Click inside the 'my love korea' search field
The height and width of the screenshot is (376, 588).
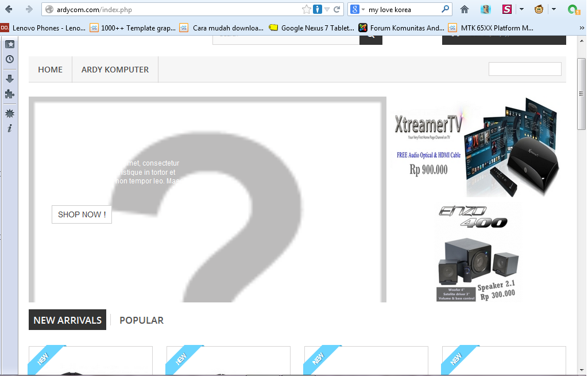coord(402,9)
